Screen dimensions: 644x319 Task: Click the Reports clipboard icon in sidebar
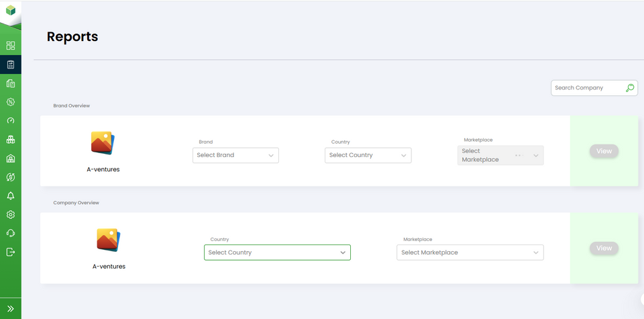tap(10, 65)
